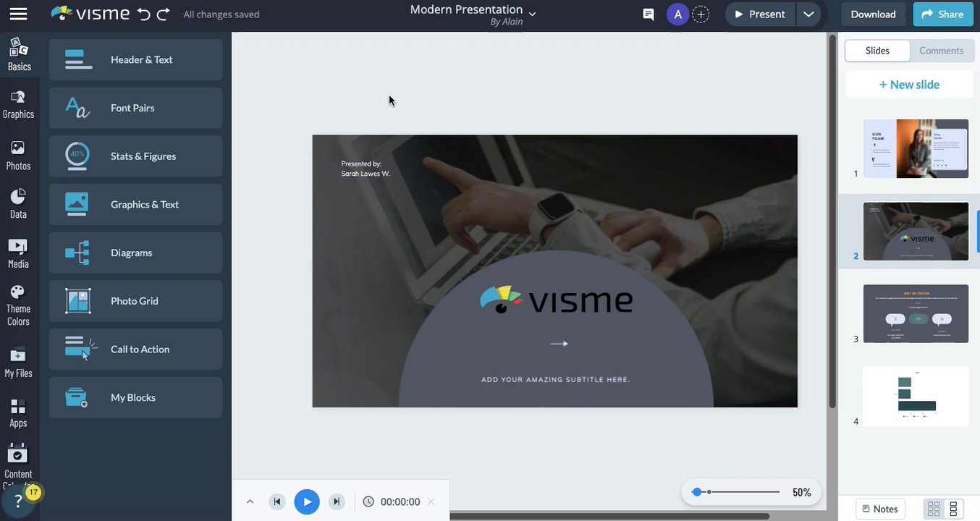This screenshot has height=521, width=980.
Task: Skip to next slide in player
Action: (x=337, y=501)
